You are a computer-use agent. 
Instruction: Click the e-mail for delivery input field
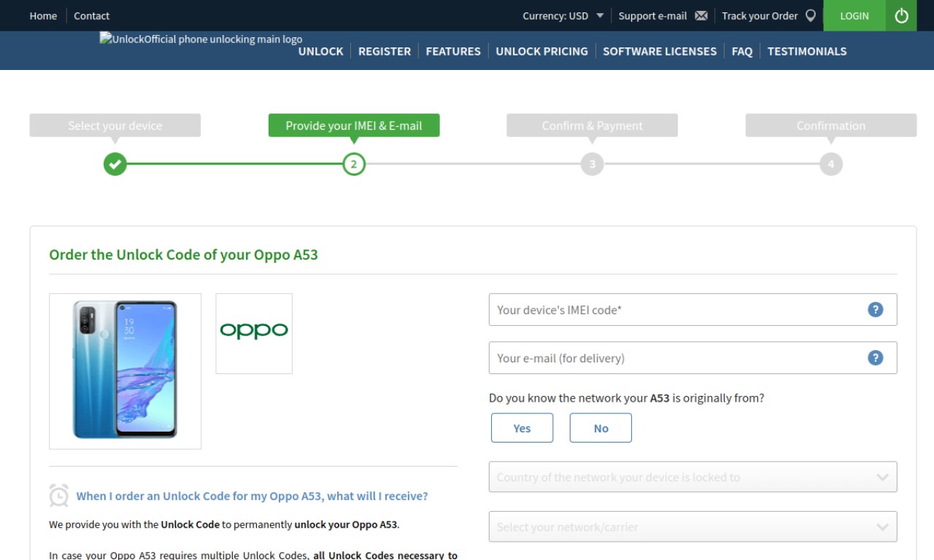tap(692, 358)
